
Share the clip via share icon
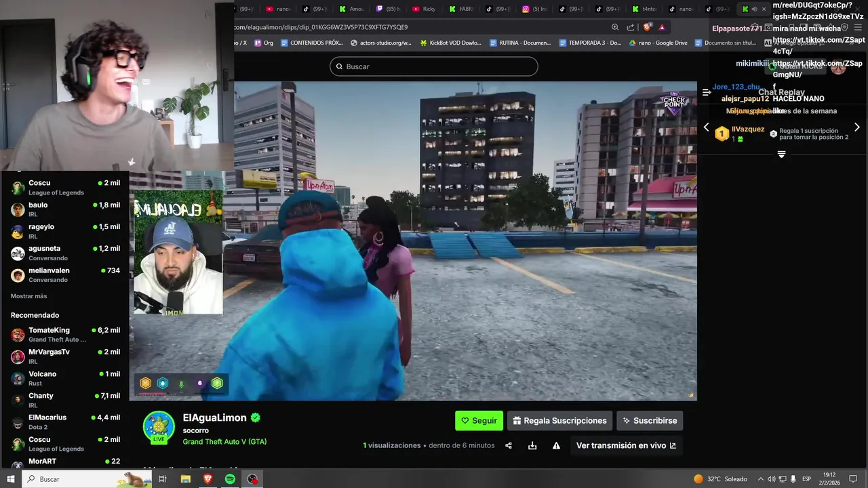(509, 445)
